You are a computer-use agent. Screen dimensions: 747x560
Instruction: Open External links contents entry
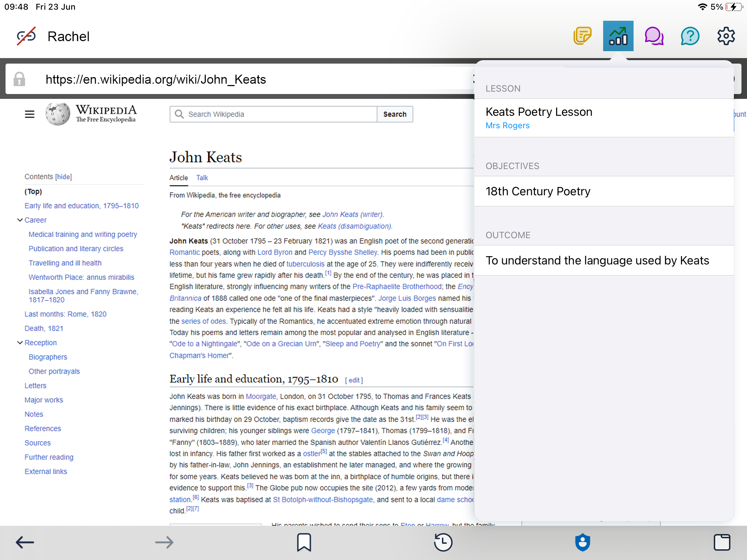pos(46,472)
